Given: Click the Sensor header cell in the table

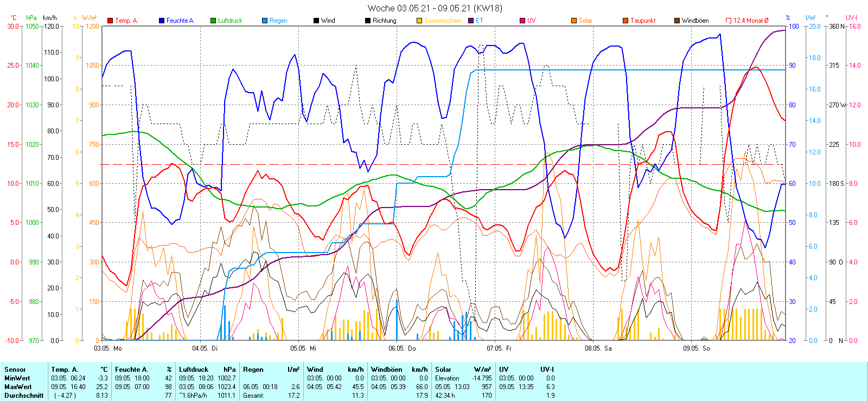Looking at the screenshot, I should point(15,370).
